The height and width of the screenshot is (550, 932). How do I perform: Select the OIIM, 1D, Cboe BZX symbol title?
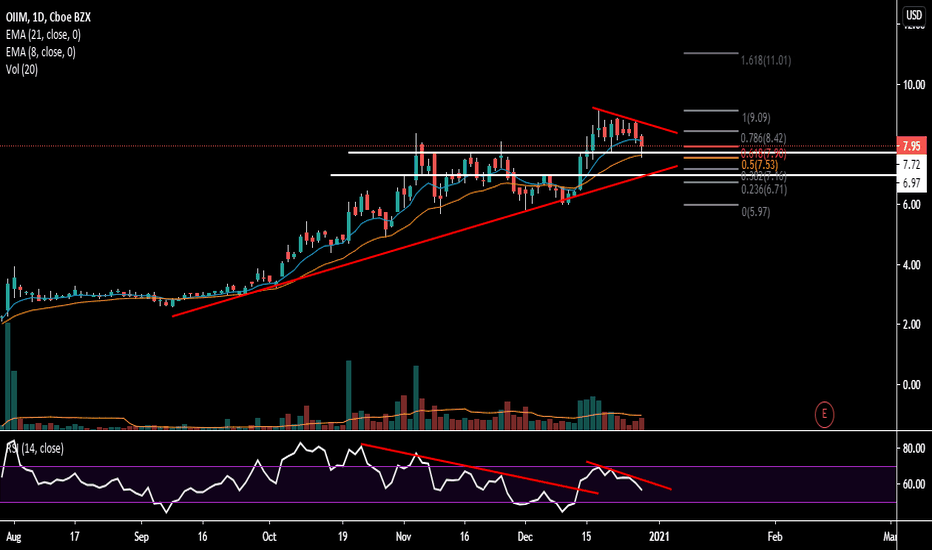click(48, 17)
